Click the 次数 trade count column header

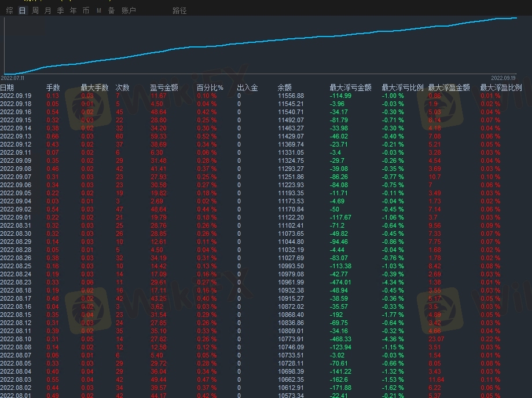tap(123, 87)
